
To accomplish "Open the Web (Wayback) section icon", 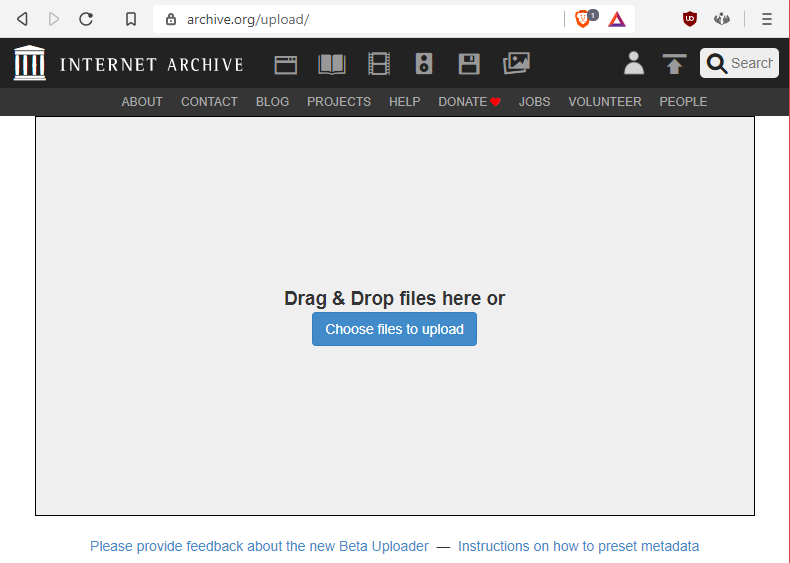I will click(286, 65).
